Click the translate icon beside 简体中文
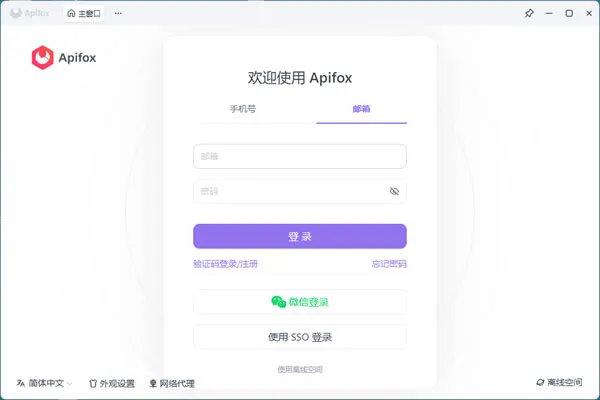This screenshot has width=600, height=400. (21, 383)
